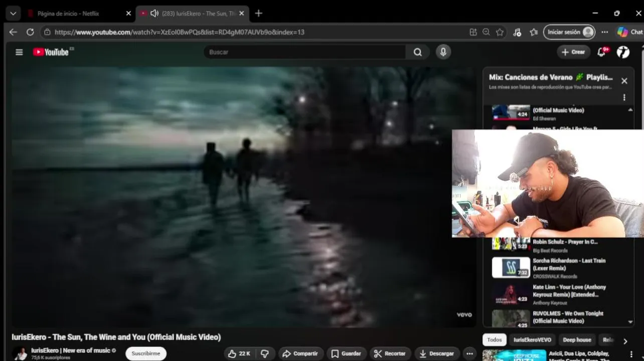Show more filter chips with right arrow
Screen dimensions: 644x361
625,341
